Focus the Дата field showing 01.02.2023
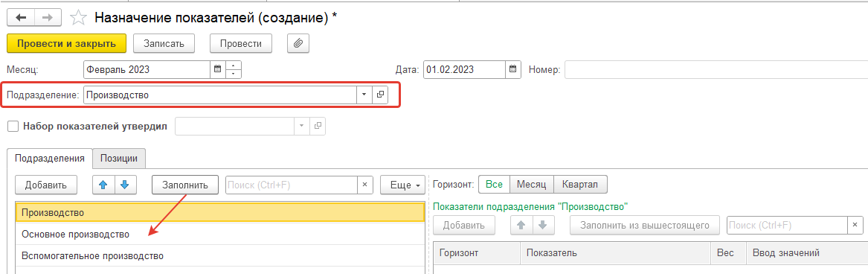The height and width of the screenshot is (274, 868). pos(464,70)
